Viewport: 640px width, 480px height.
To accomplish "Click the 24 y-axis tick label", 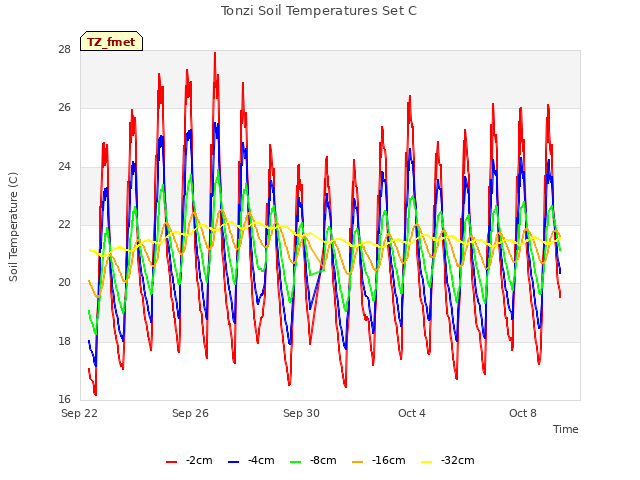I will [x=64, y=166].
